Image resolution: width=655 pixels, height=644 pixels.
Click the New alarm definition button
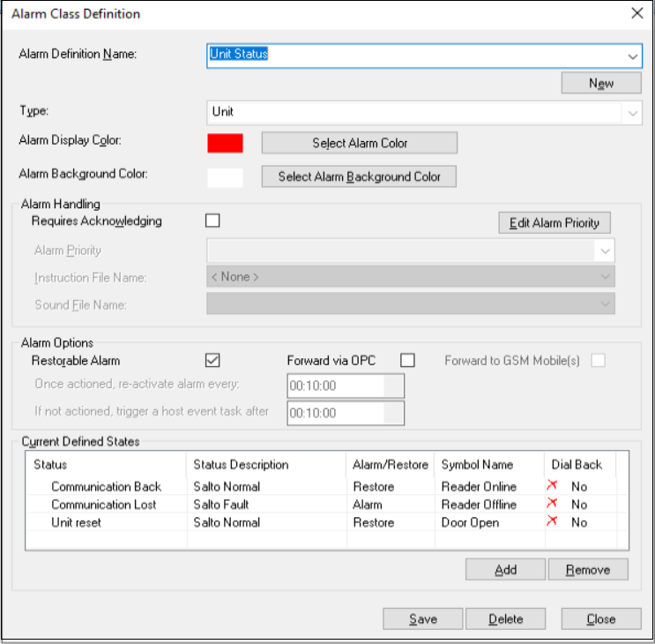point(601,83)
